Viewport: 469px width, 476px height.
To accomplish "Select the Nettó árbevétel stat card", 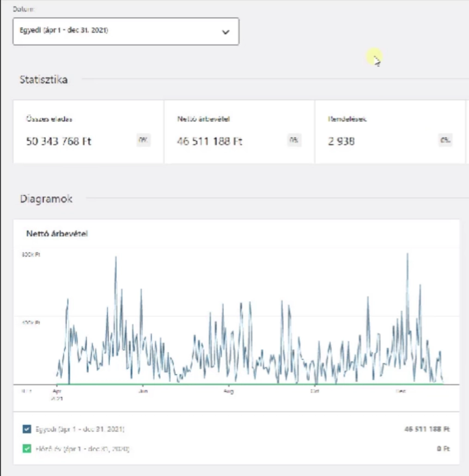I will [x=239, y=131].
